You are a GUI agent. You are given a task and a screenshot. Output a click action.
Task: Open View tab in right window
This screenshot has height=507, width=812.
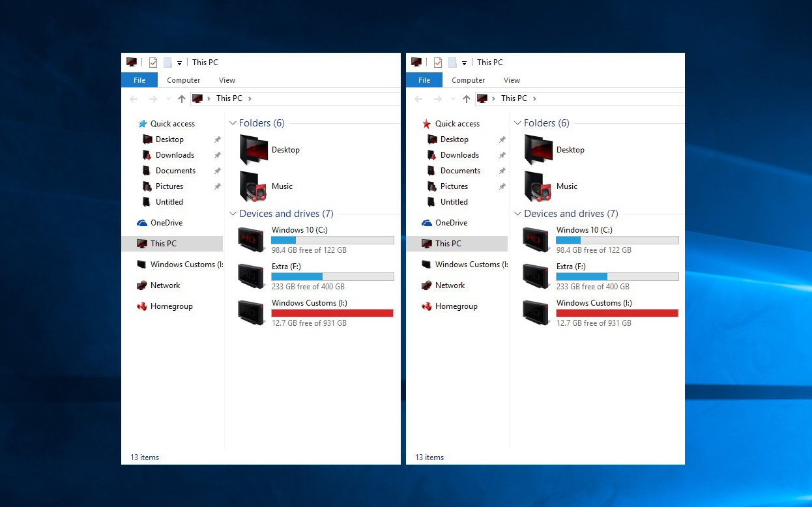512,80
